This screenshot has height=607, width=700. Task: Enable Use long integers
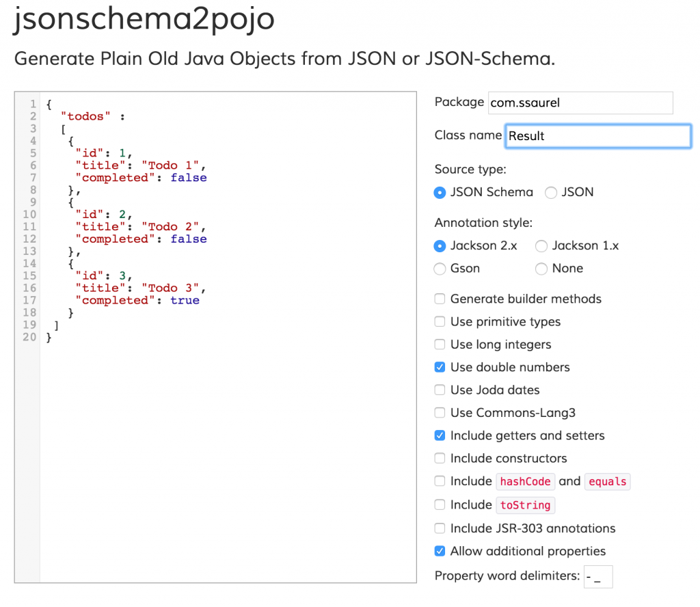(440, 345)
